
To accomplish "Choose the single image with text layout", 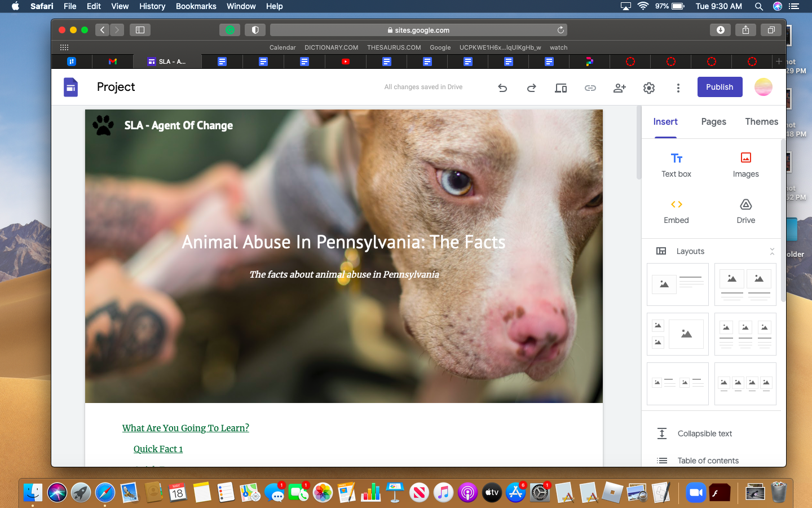I will [677, 284].
